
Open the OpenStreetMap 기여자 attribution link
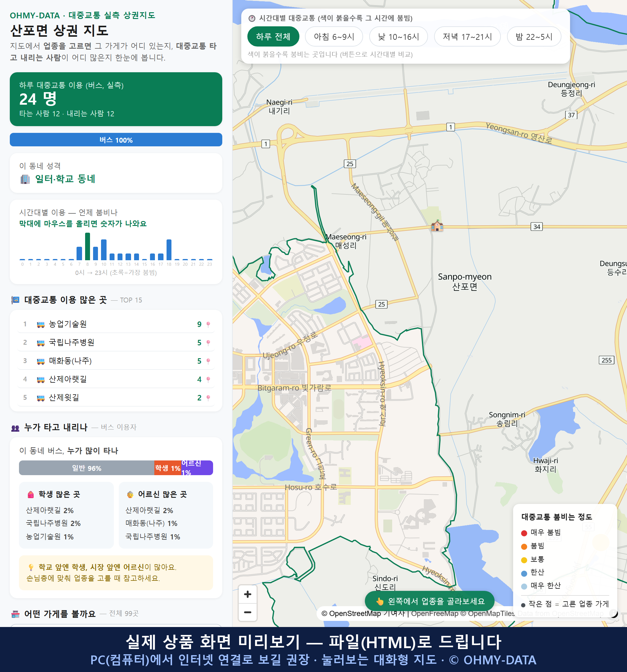coord(363,613)
